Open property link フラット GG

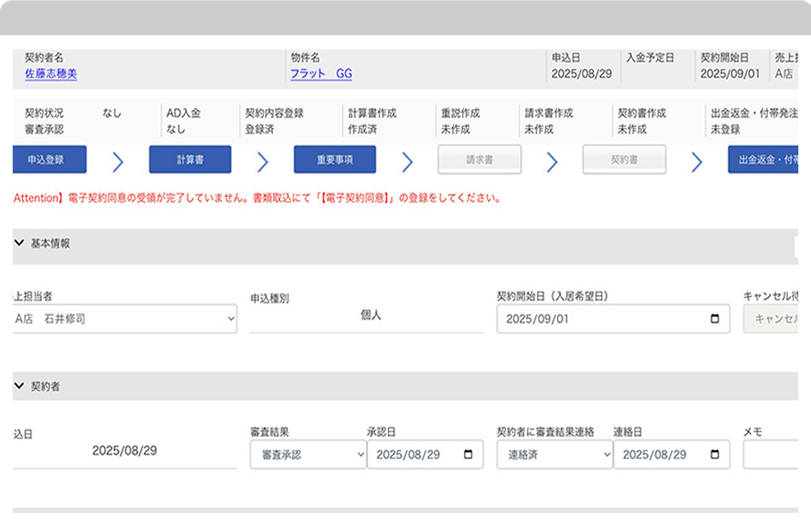(321, 74)
